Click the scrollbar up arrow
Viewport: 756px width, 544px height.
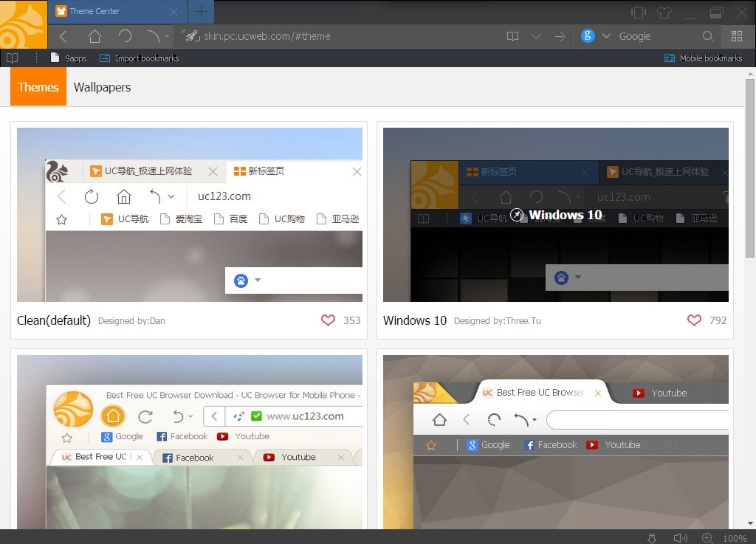[750, 74]
